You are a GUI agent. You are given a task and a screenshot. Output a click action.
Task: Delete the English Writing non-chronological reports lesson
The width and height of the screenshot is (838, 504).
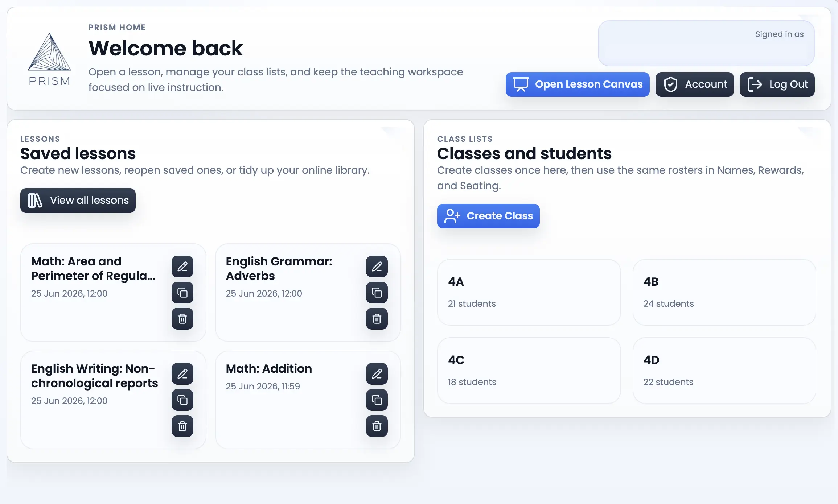pos(182,426)
